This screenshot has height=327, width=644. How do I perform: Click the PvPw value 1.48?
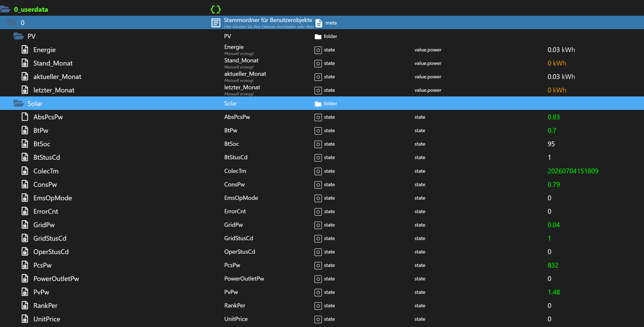pyautogui.click(x=554, y=292)
